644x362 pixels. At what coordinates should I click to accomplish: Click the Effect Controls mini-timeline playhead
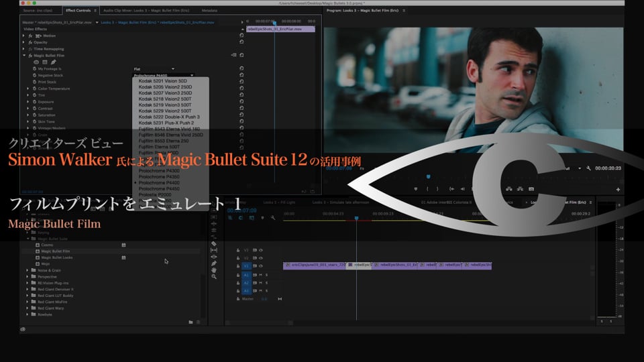pyautogui.click(x=274, y=23)
